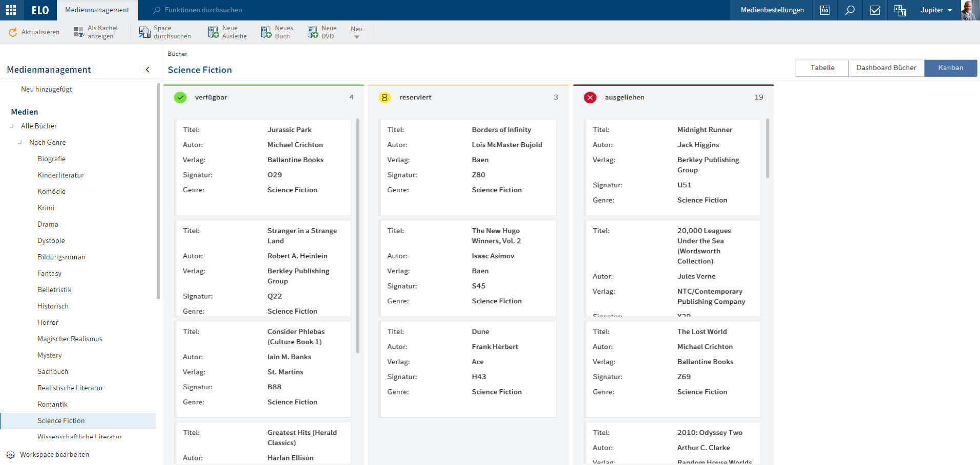Viewport: 980px width, 465px height.
Task: Click the Aktualisieren refresh icon
Action: click(13, 32)
